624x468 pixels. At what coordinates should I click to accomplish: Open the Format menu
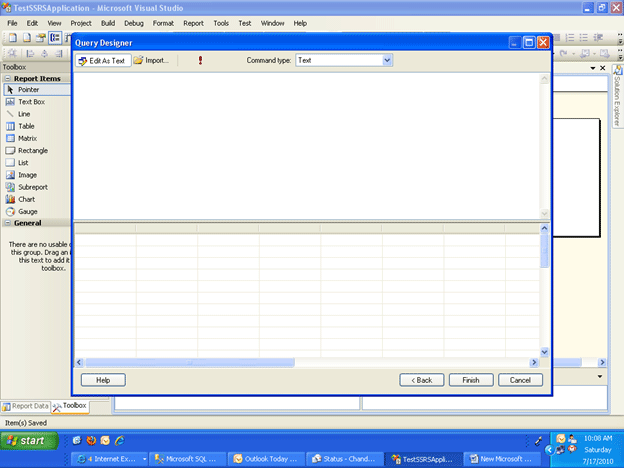coord(163,23)
